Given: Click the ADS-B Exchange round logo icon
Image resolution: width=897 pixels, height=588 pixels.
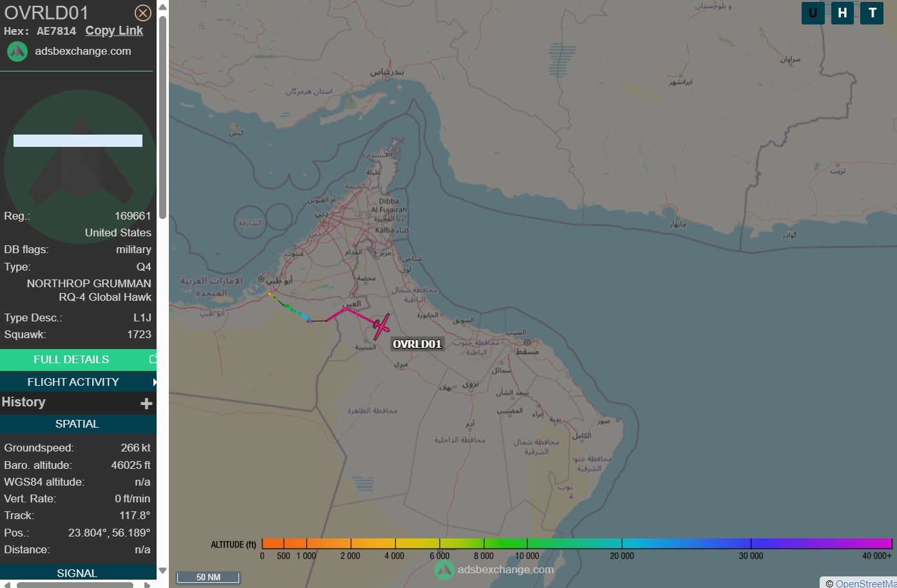Looking at the screenshot, I should click(17, 52).
